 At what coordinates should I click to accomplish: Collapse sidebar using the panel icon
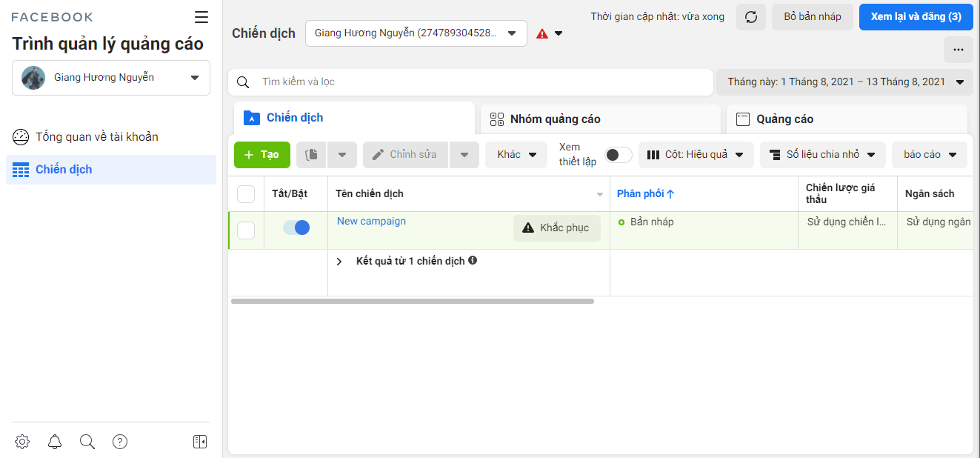(x=200, y=442)
